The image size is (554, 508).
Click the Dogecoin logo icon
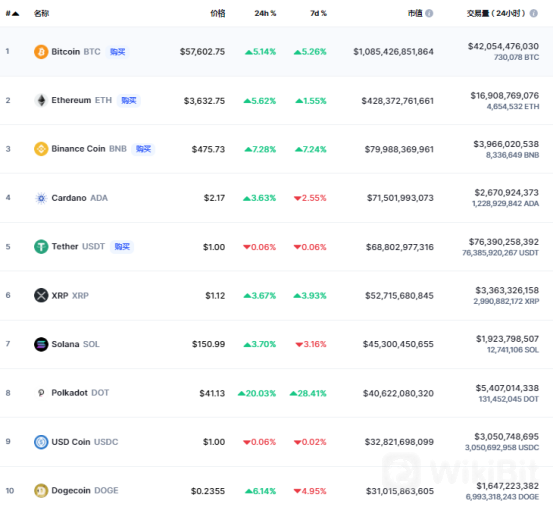[41, 491]
